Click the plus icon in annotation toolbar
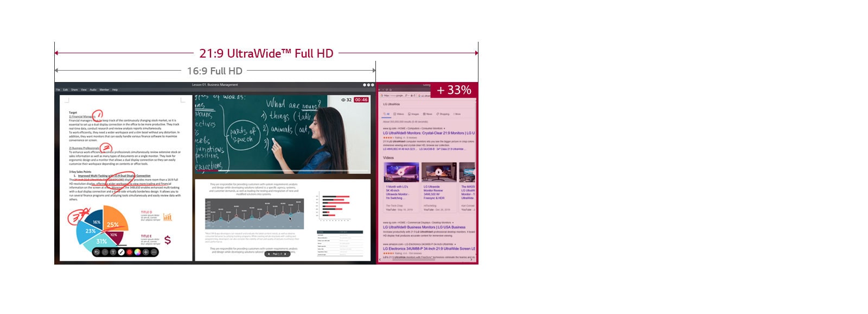Image resolution: width=868 pixels, height=314 pixels. [x=145, y=252]
